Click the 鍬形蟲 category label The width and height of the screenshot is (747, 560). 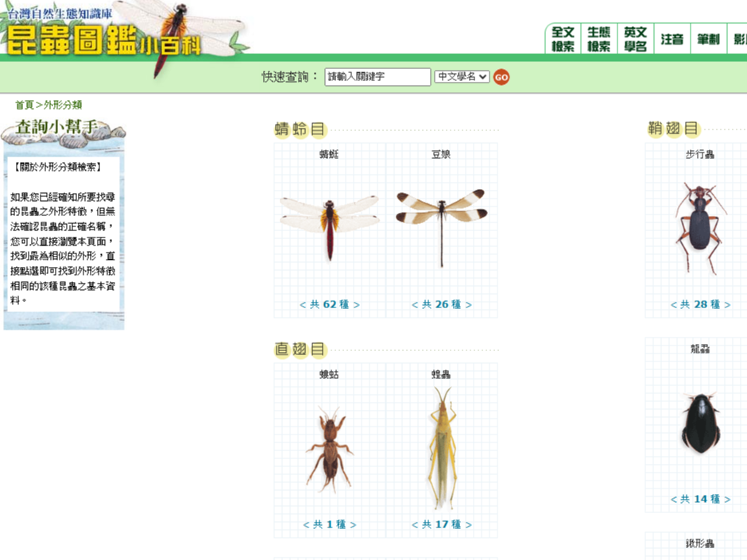coord(700,543)
